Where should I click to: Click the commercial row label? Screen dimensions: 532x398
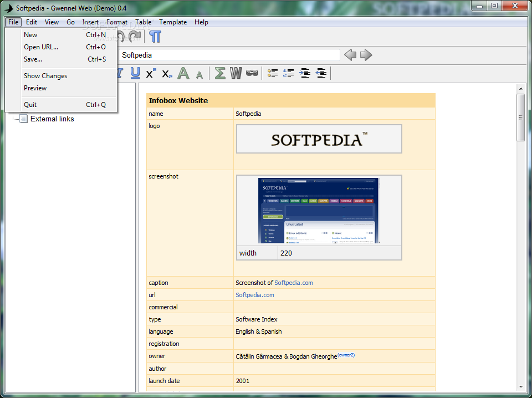point(163,307)
